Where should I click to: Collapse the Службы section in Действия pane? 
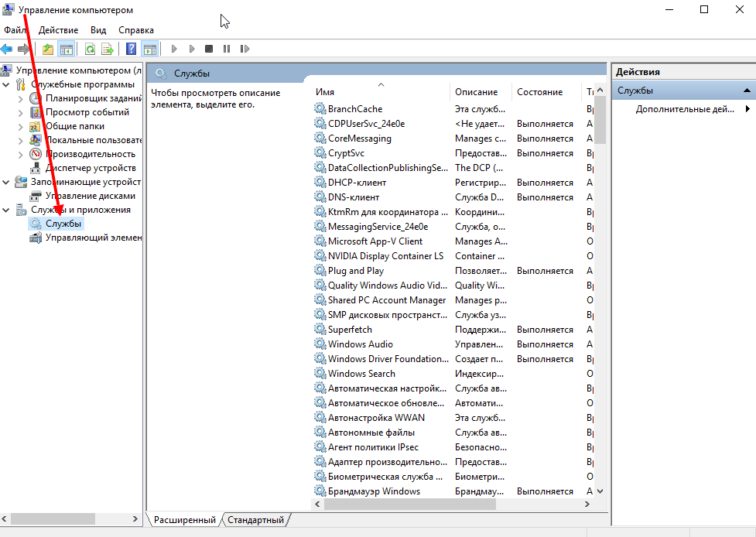[747, 90]
